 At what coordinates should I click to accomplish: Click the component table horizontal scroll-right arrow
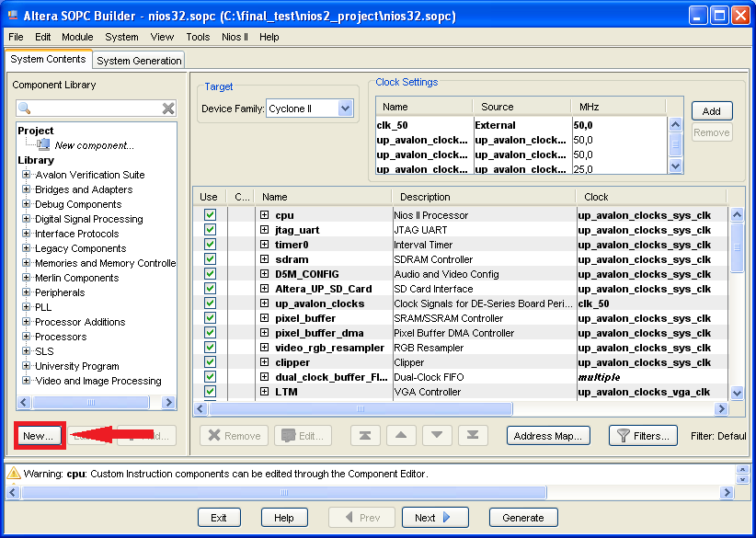721,409
